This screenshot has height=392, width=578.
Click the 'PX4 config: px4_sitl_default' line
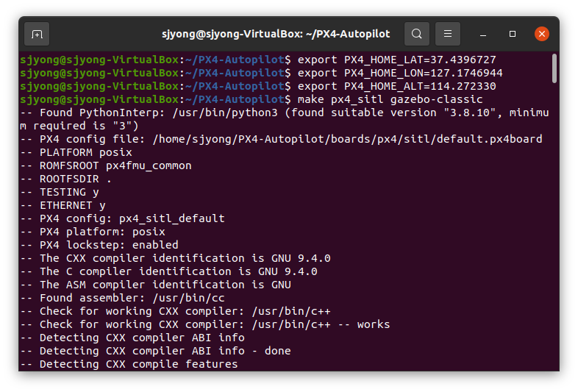122,218
